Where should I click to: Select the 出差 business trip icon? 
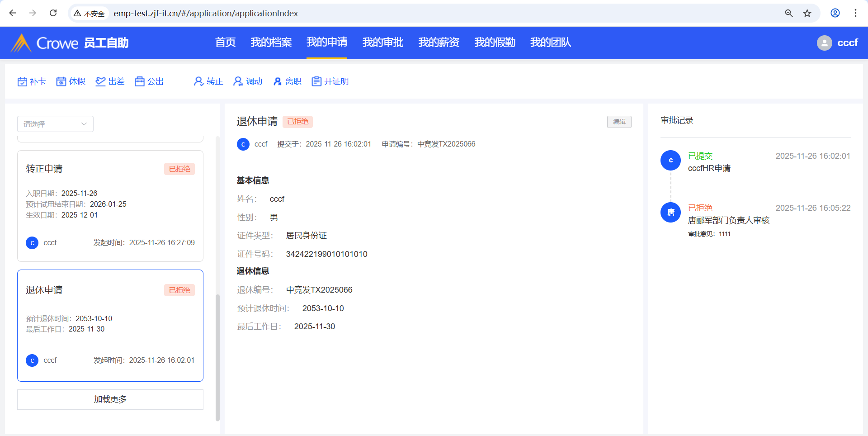pos(100,81)
